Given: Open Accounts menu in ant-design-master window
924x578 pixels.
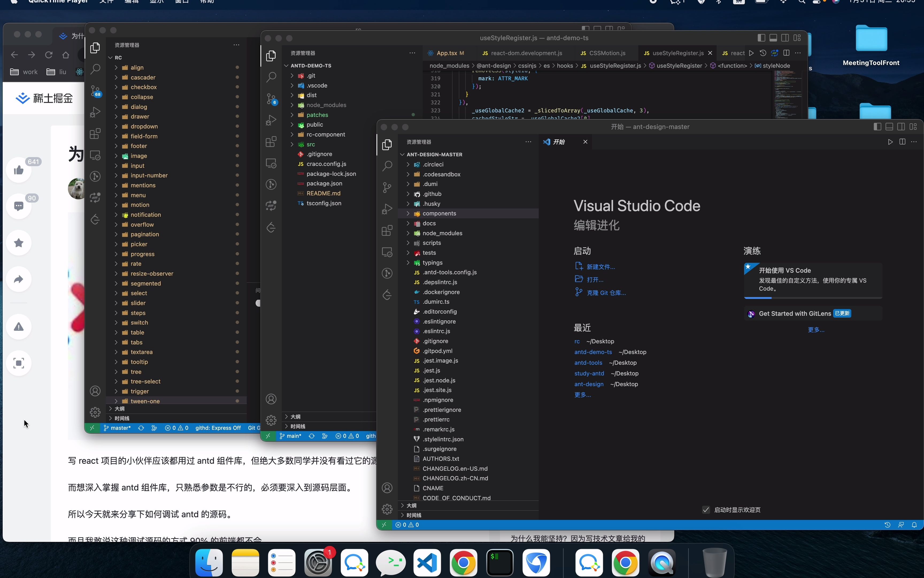Looking at the screenshot, I should click(387, 488).
